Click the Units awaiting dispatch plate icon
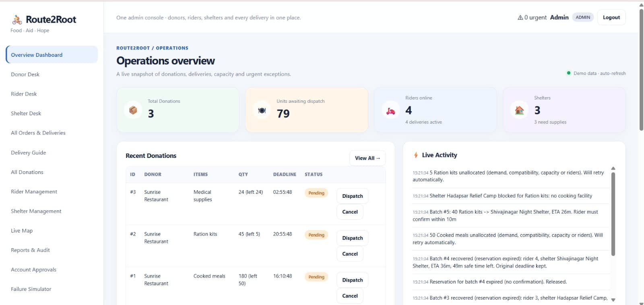 coord(262,110)
